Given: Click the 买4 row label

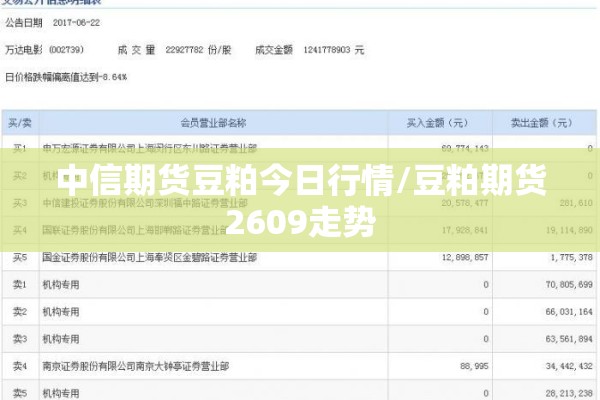Looking at the screenshot, I should 20,230.
